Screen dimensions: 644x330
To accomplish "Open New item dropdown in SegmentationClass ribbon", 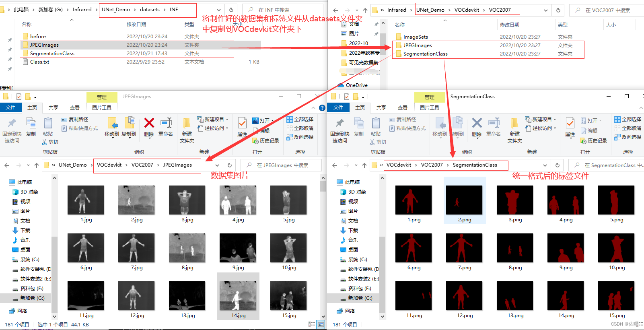I will coord(541,120).
